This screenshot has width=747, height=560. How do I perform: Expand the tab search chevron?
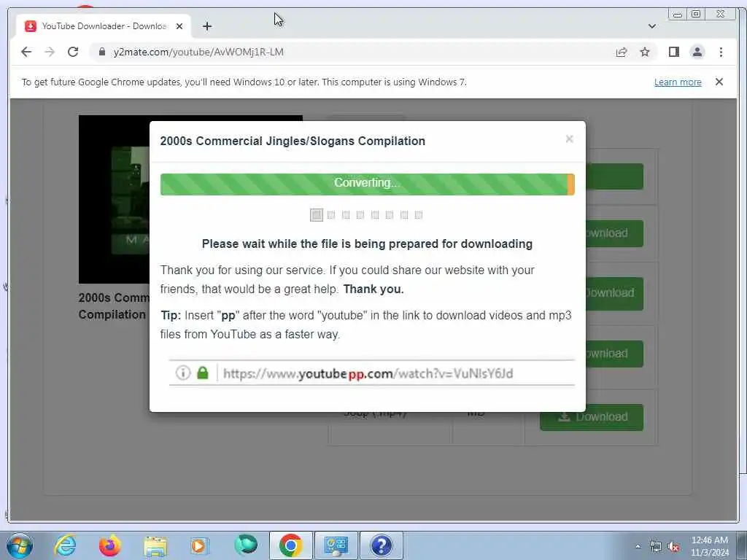coord(651,26)
